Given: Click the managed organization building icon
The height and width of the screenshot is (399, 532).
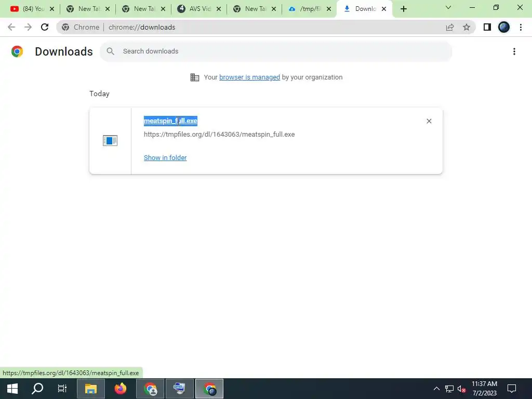Looking at the screenshot, I should (x=195, y=77).
